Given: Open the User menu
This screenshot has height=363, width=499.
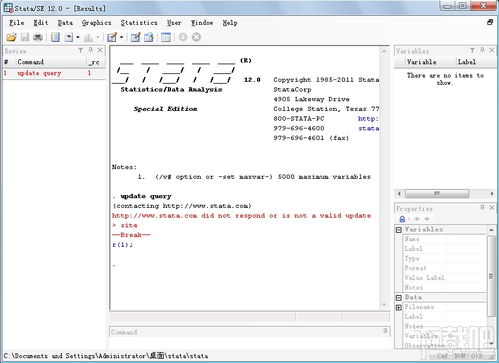Looking at the screenshot, I should (x=174, y=23).
